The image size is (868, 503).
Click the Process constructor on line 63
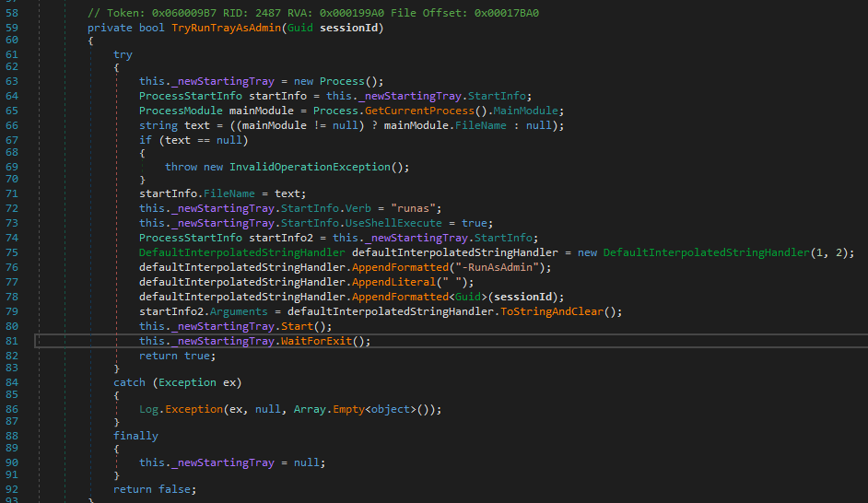342,81
